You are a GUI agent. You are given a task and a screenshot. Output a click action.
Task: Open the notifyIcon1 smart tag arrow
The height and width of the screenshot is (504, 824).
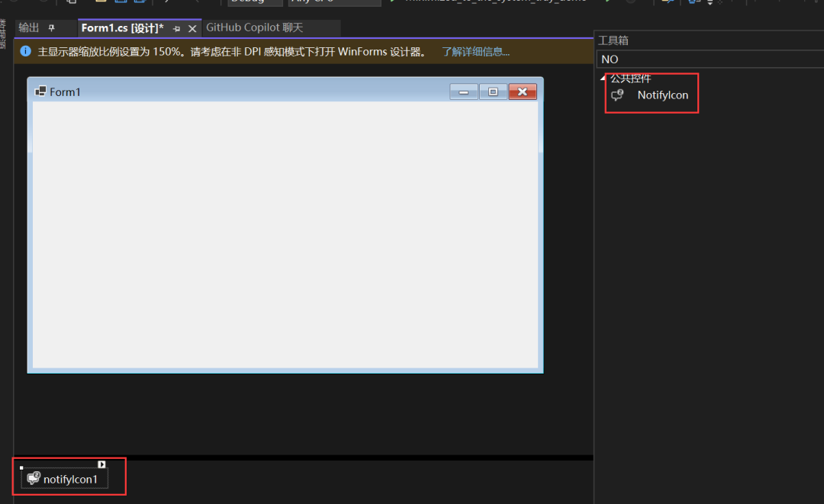[x=101, y=464]
